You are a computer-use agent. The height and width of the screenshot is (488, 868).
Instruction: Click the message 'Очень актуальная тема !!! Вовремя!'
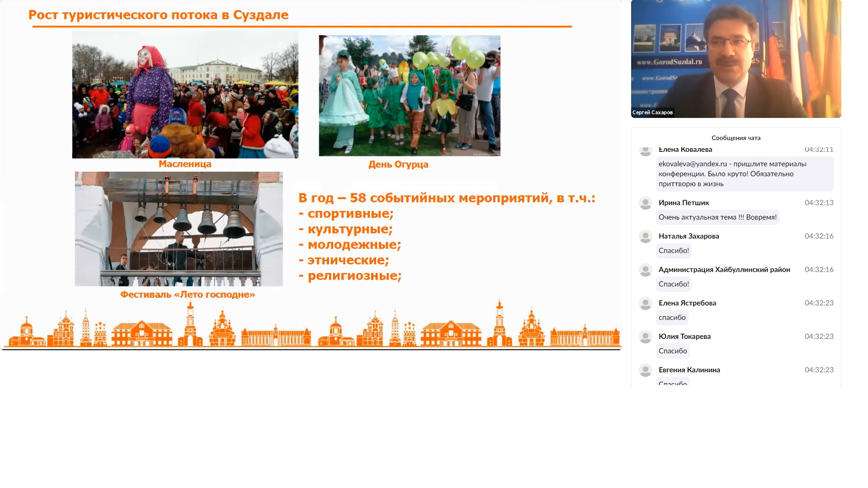click(x=717, y=217)
